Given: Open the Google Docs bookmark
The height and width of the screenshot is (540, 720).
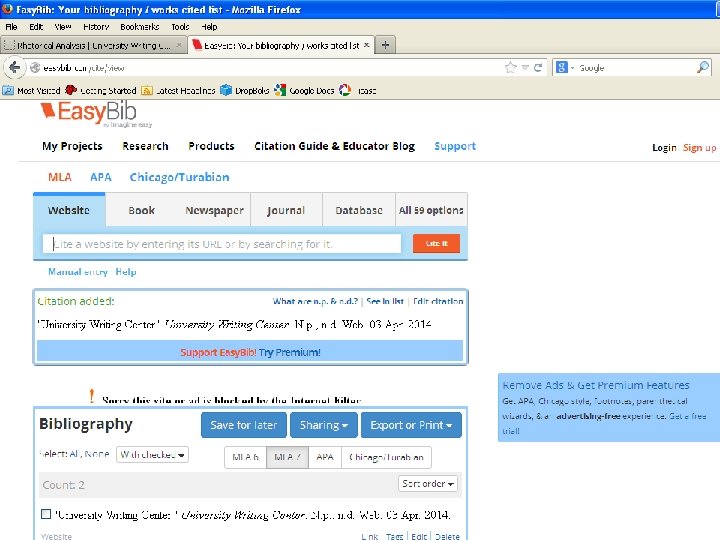Looking at the screenshot, I should (304, 90).
